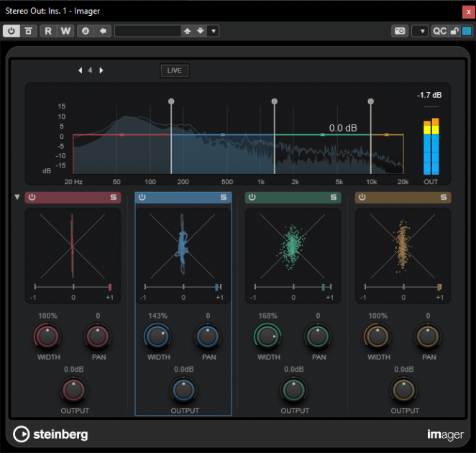Screen dimensions: 476x453
Task: Load next preset with down arrow
Action: [x=201, y=31]
